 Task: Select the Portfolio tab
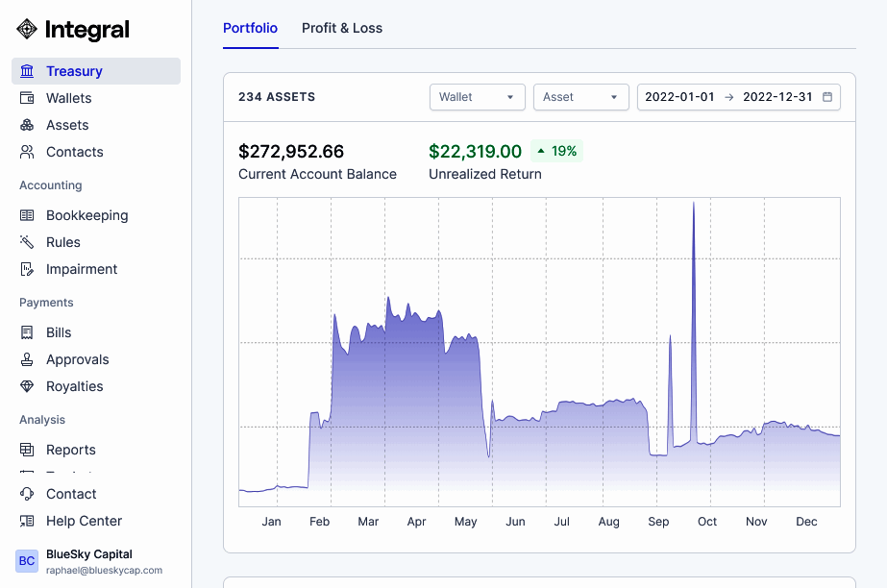tap(250, 28)
